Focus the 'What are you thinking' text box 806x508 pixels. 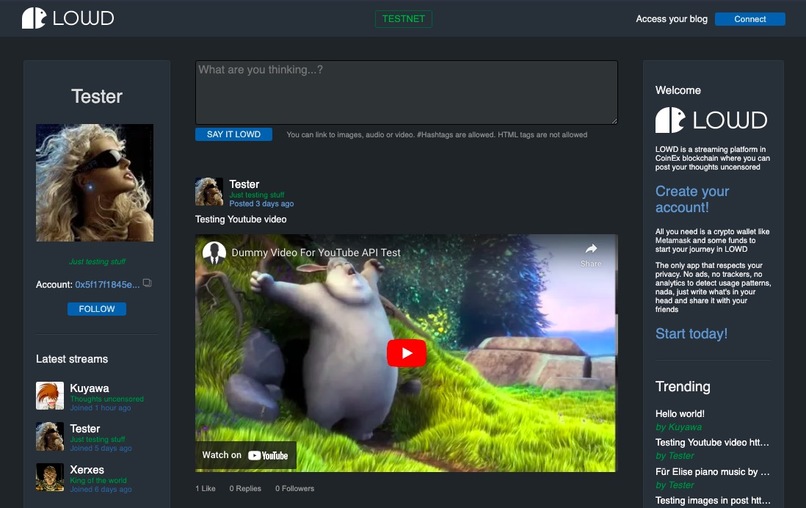click(406, 93)
